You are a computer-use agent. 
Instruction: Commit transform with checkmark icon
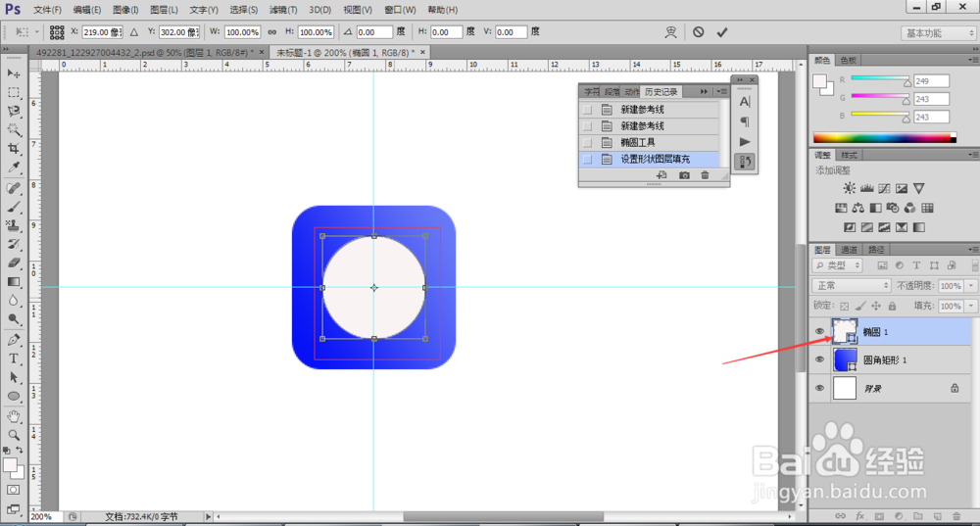(x=722, y=32)
